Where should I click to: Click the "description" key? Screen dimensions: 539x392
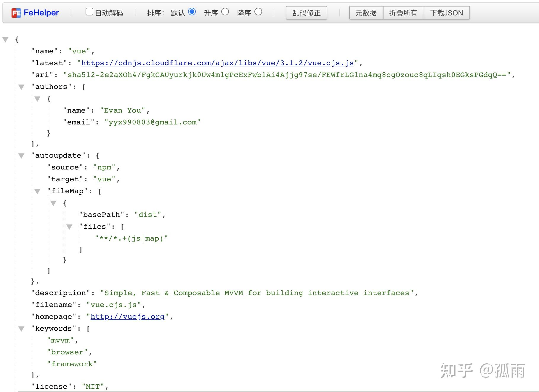61,293
